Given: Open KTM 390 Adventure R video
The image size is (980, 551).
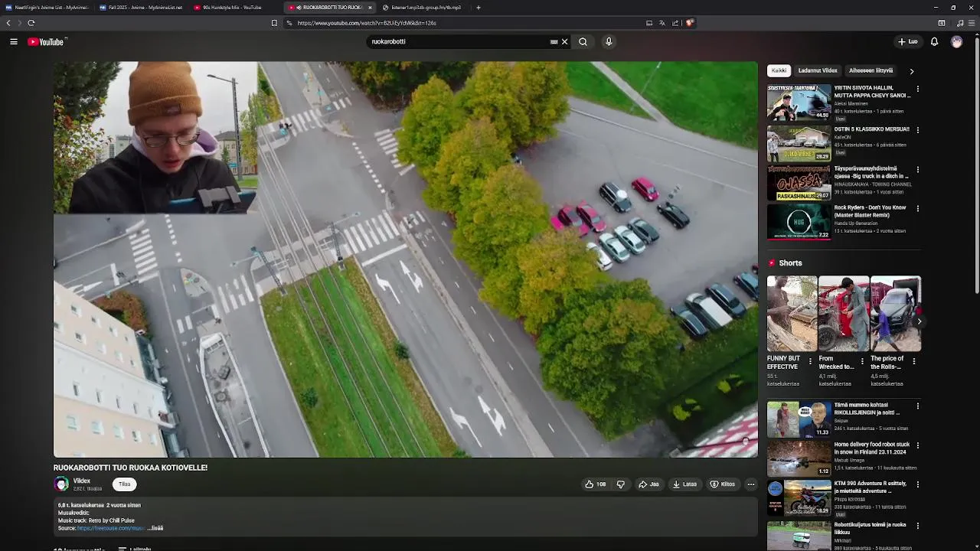Looking at the screenshot, I should click(799, 498).
